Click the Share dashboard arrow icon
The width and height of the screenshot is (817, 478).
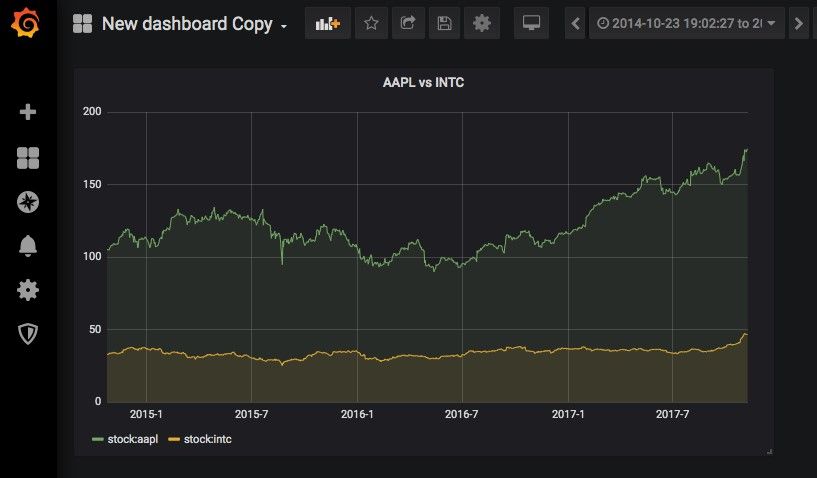coord(408,23)
